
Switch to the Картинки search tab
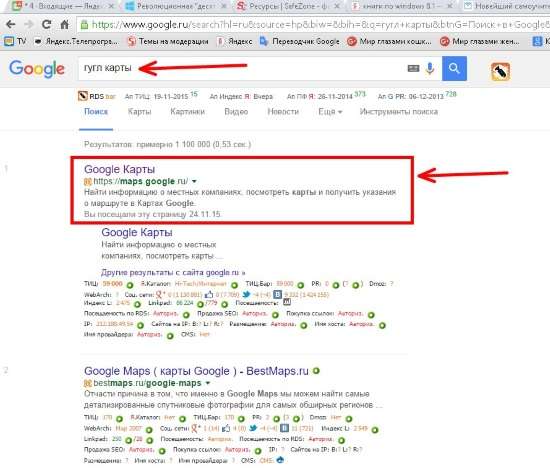point(188,112)
